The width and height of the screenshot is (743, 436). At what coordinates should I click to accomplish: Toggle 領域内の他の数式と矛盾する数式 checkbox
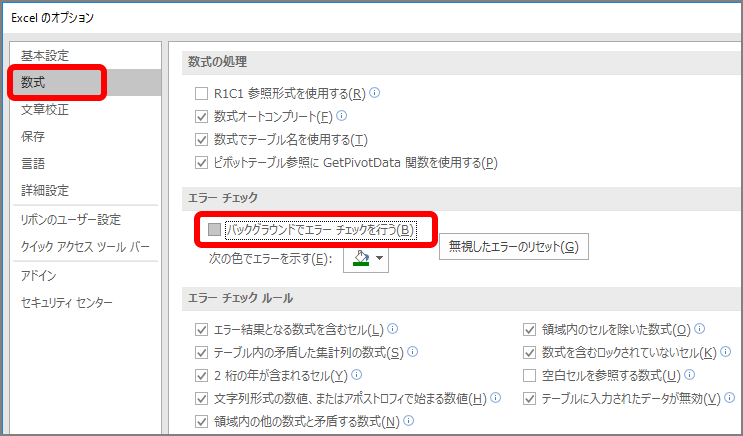pyautogui.click(x=201, y=421)
